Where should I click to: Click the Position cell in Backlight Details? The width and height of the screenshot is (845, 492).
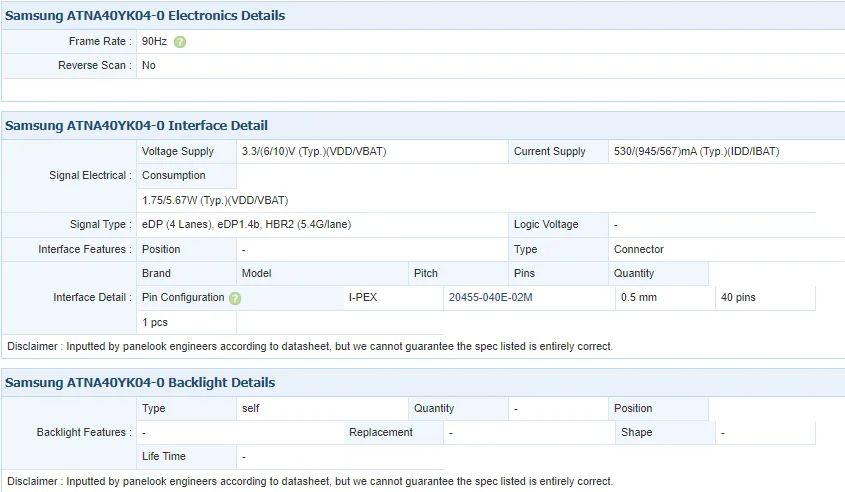pos(659,408)
